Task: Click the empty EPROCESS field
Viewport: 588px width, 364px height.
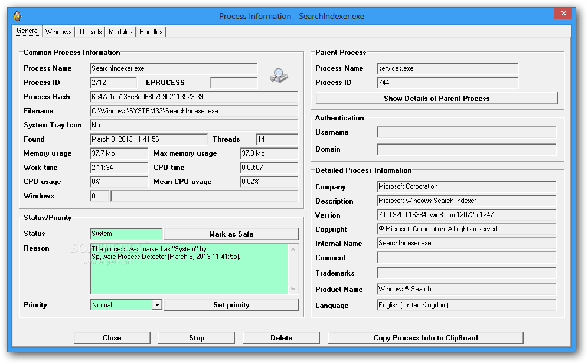Action: point(234,83)
